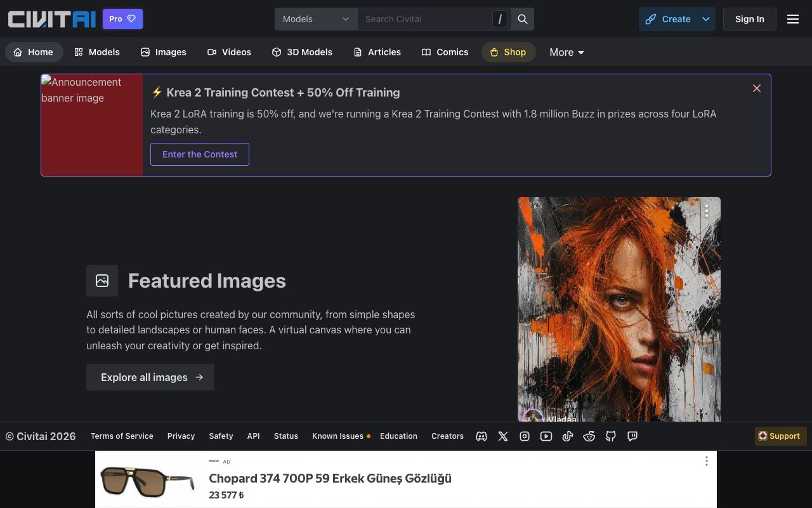
Task: Expand the Create button dropdown arrow
Action: point(706,19)
